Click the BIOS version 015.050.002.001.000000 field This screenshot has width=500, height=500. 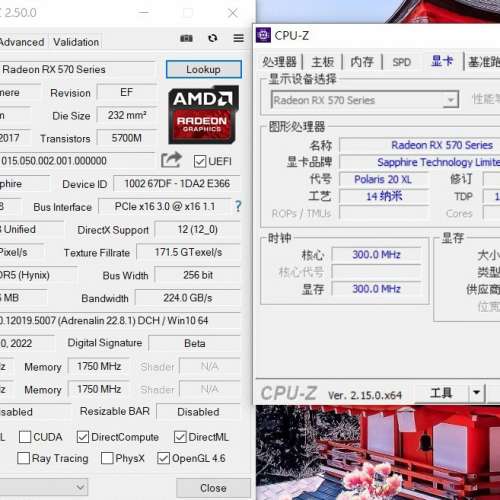[77, 161]
